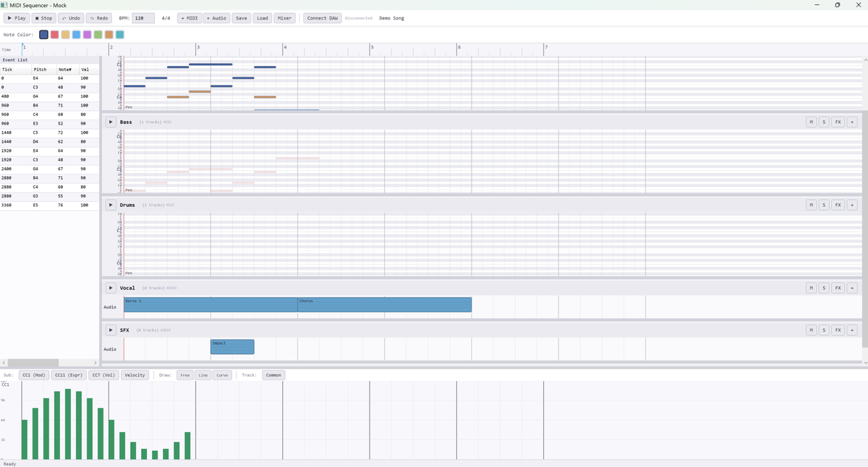The image size is (868, 467).
Task: Open the Track Common selector
Action: click(273, 375)
